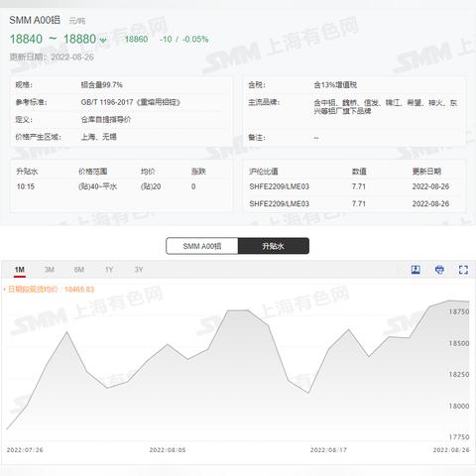The image size is (476, 476).
Task: Click the 价格范围 column header
Action: coord(93,172)
